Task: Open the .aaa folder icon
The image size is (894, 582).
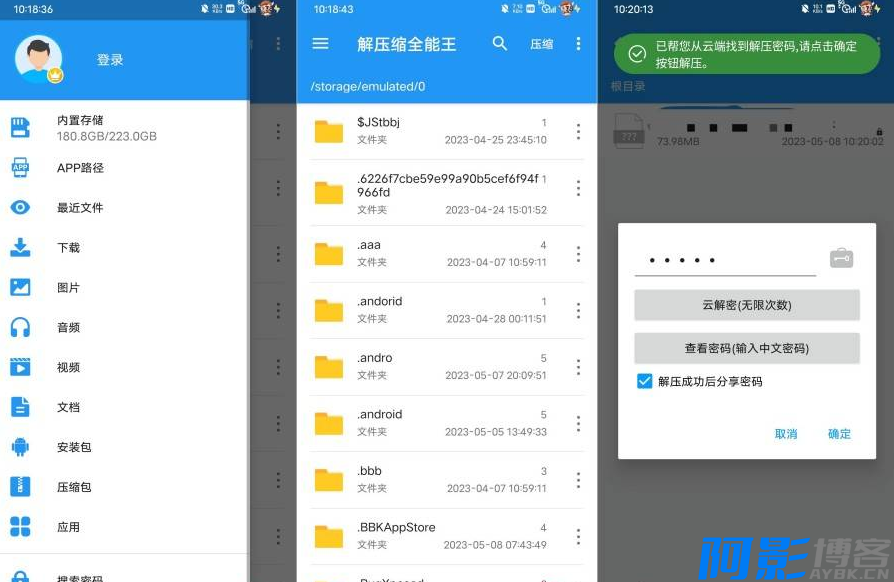Action: pos(329,254)
